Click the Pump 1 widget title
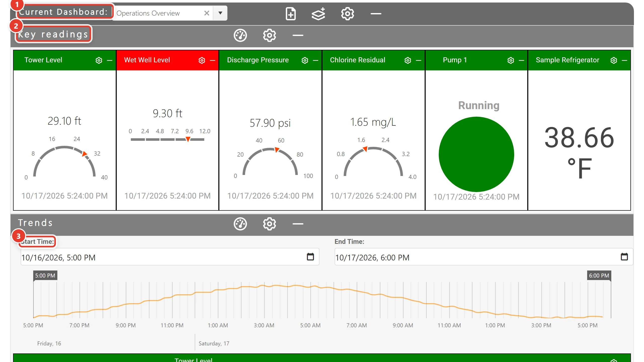This screenshot has width=644, height=362. [x=455, y=60]
